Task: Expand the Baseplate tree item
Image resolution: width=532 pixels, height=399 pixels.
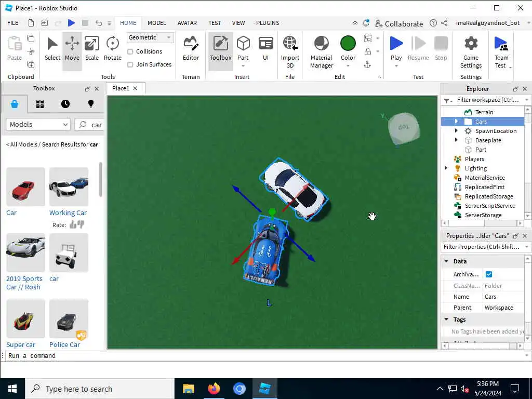Action: pyautogui.click(x=456, y=140)
